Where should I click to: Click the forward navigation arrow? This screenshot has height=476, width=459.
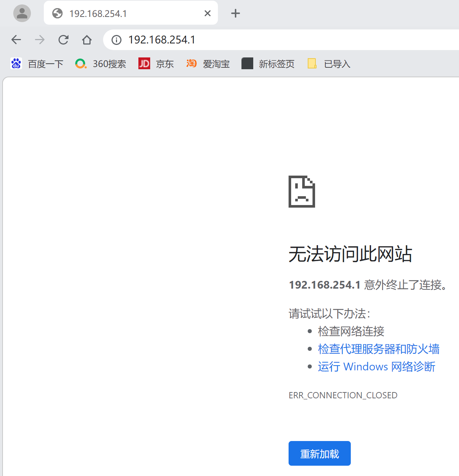click(40, 40)
